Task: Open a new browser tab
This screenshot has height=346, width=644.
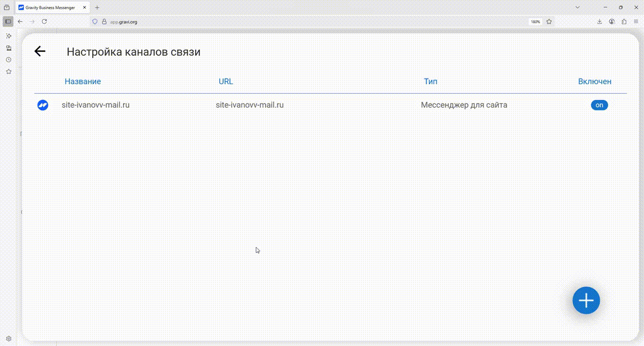Action: [x=97, y=8]
